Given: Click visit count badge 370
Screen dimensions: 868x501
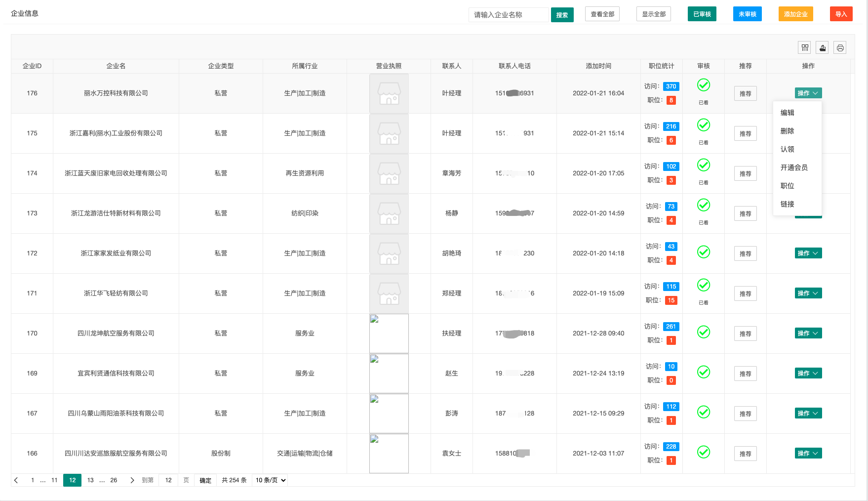Looking at the screenshot, I should pyautogui.click(x=671, y=86).
